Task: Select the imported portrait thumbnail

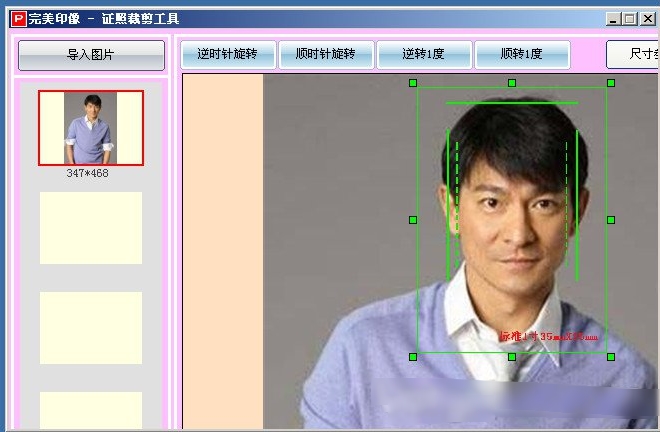Action: 91,128
